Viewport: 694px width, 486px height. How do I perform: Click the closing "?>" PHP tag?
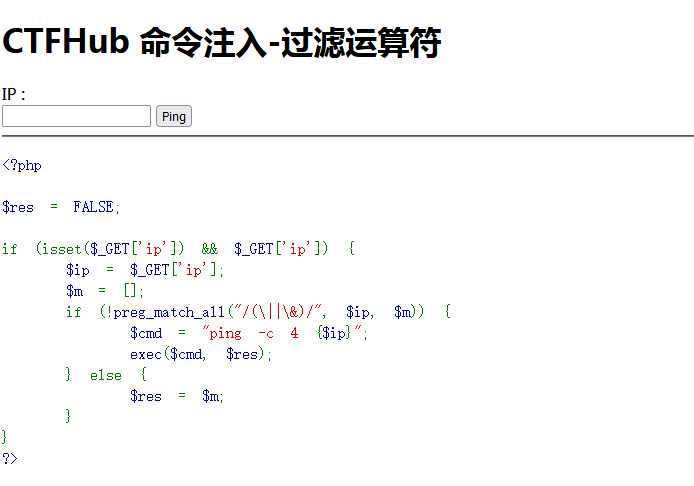[x=10, y=458]
